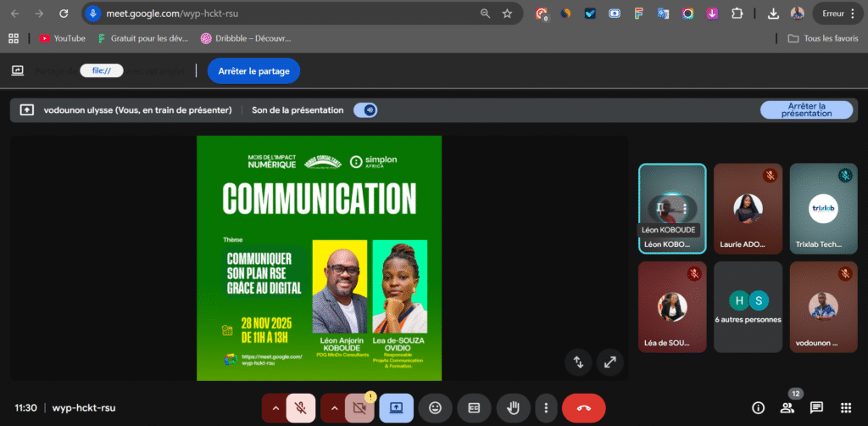The height and width of the screenshot is (426, 868).
Task: Open the 6 autres personnes tile
Action: coord(748,307)
